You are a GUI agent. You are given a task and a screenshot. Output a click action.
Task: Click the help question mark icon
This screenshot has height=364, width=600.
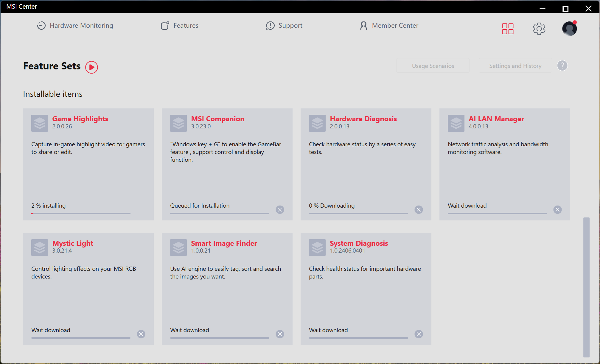click(x=562, y=66)
